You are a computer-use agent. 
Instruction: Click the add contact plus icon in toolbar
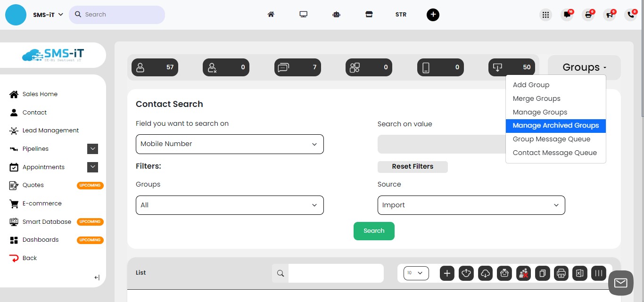[x=447, y=273]
